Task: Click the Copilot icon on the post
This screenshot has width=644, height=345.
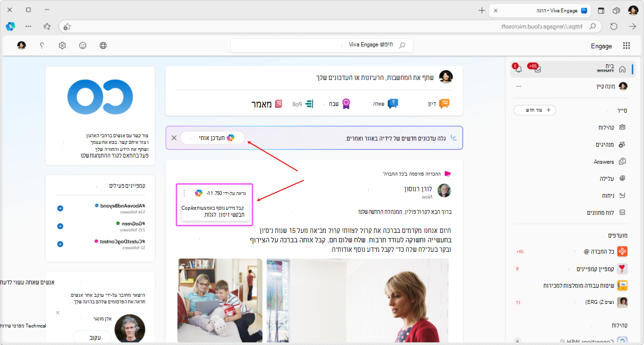Action: tap(199, 193)
